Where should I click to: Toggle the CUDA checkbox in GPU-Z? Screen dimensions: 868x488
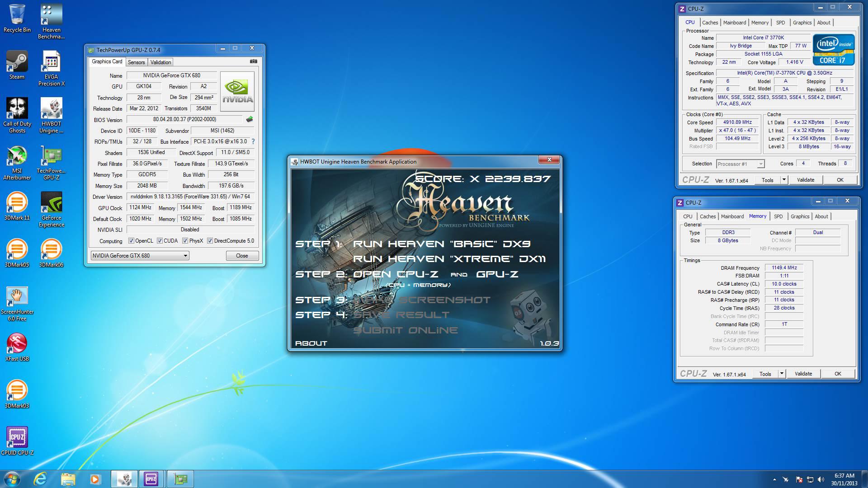click(160, 241)
